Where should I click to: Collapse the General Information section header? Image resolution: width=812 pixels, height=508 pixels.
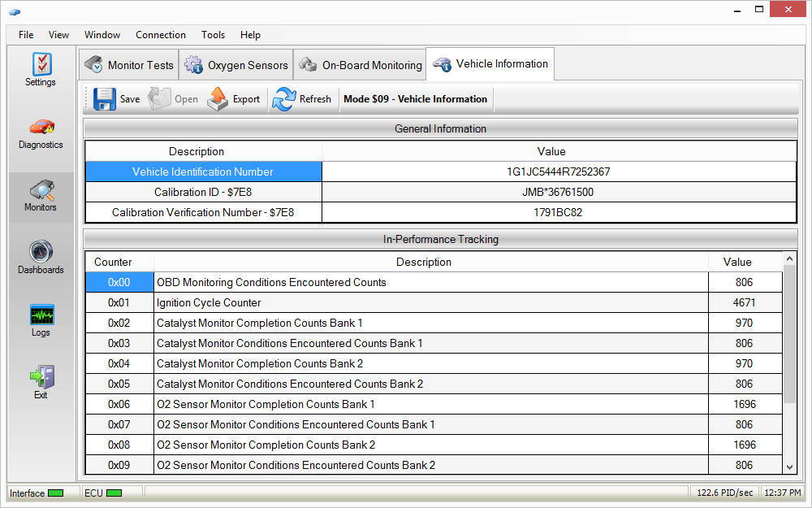440,128
